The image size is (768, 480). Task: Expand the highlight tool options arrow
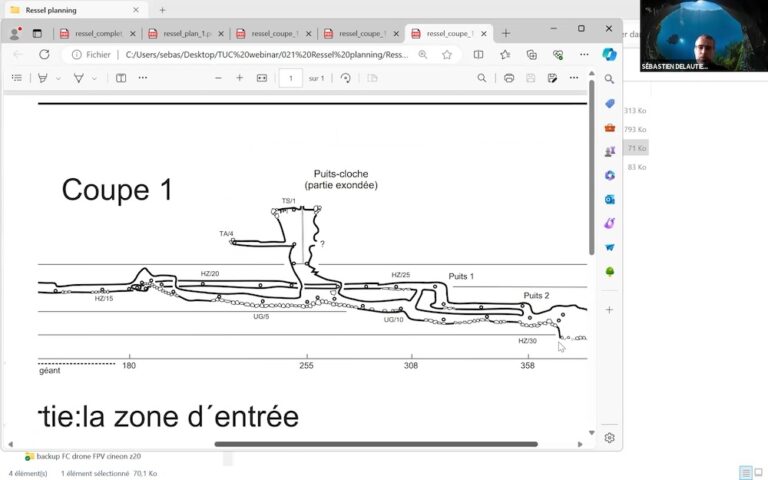pyautogui.click(x=58, y=78)
